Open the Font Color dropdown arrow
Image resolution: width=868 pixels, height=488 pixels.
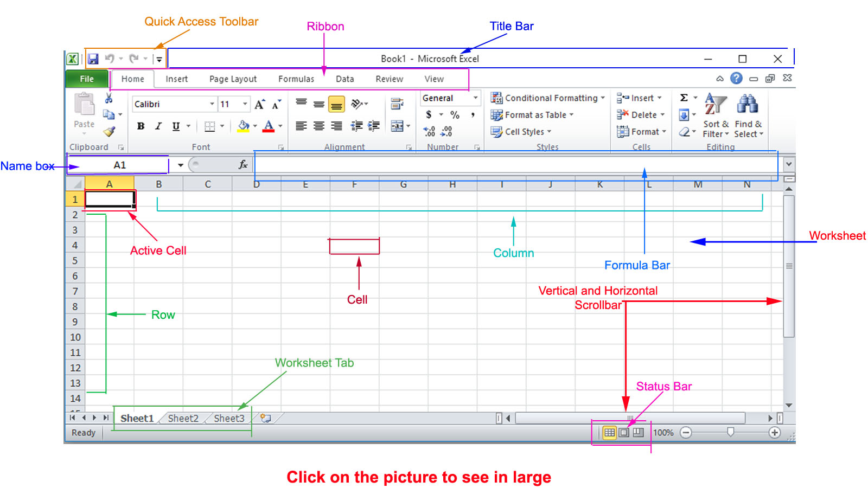pos(280,126)
